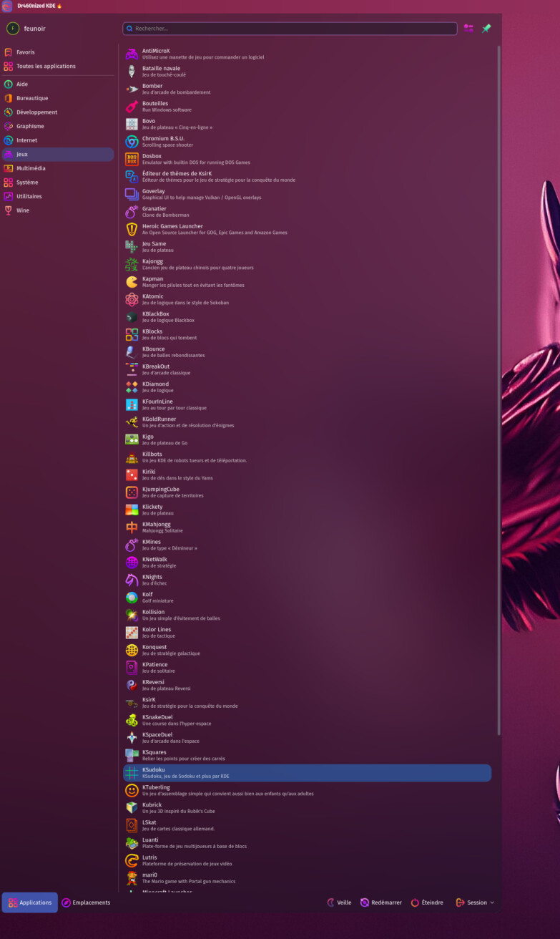Open the launcher configuration settings icon

pos(468,29)
